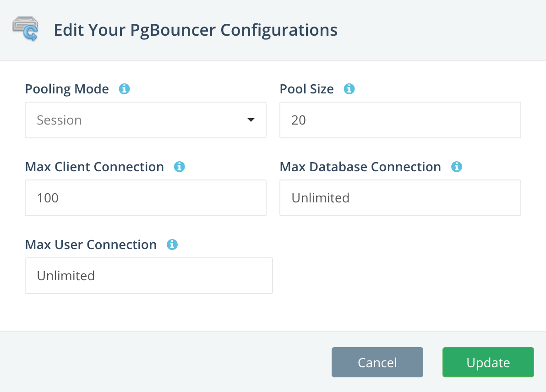Click the Max Client Connection info icon

[x=179, y=167]
